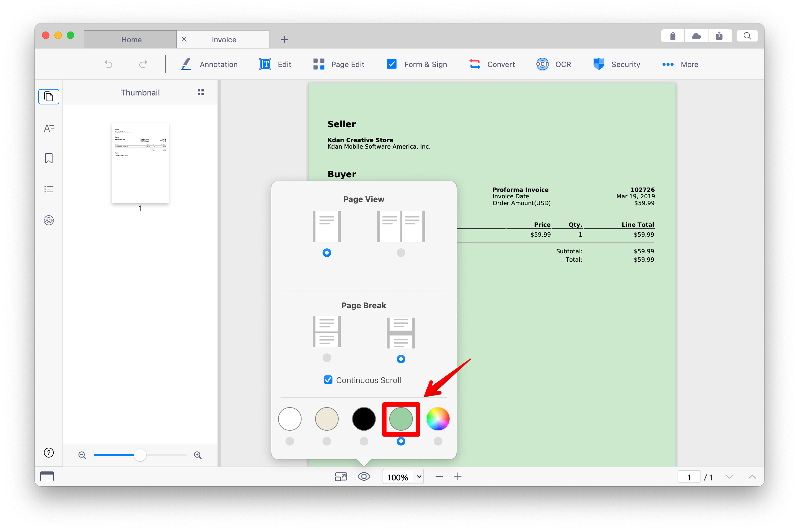The height and width of the screenshot is (532, 799).
Task: Open the Annotation tool
Action: coord(209,65)
